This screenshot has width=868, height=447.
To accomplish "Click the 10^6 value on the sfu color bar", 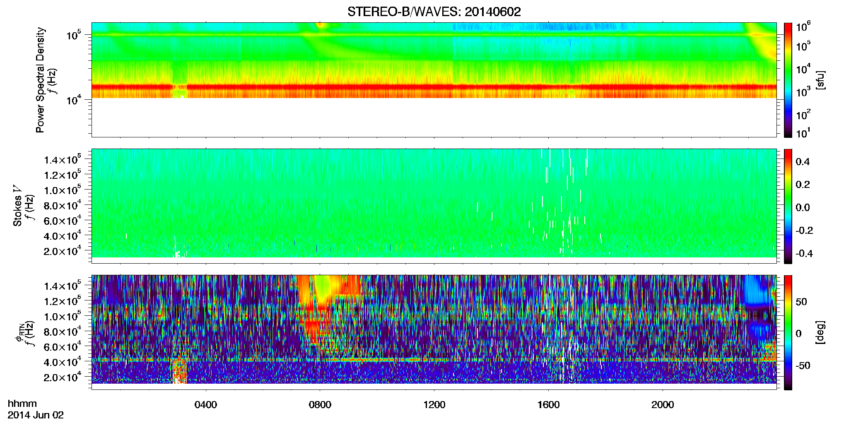I will click(803, 27).
